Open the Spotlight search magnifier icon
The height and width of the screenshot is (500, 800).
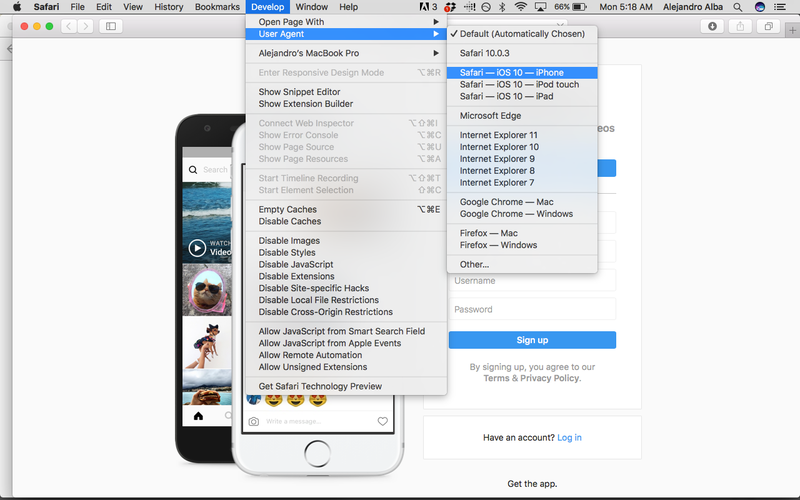(738, 7)
